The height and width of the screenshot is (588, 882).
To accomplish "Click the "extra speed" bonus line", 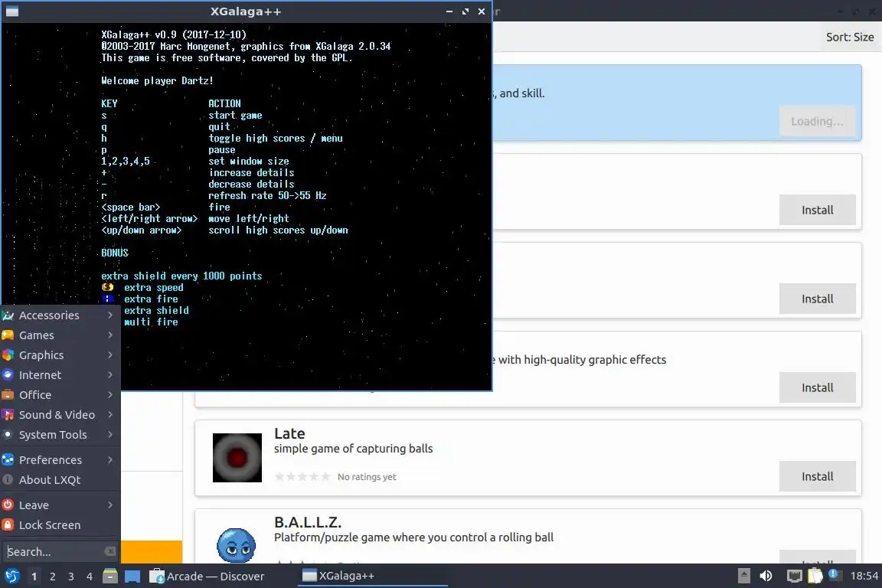I will pos(154,288).
